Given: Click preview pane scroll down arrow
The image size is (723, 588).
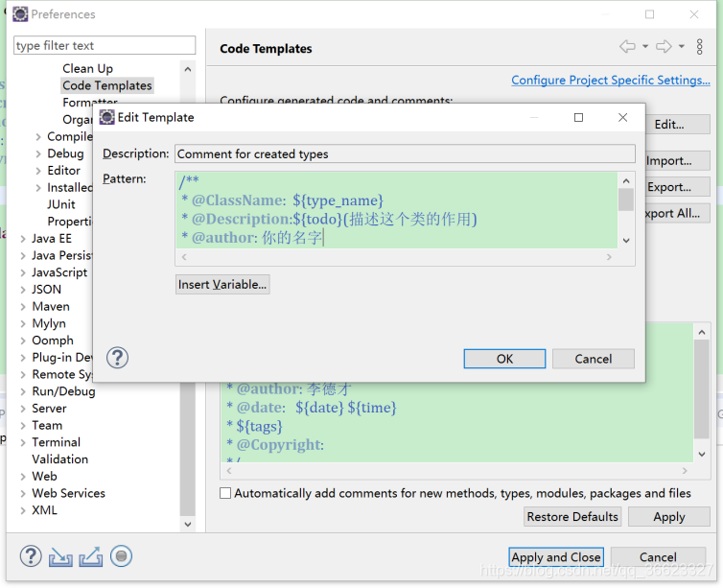Looking at the screenshot, I should [701, 455].
